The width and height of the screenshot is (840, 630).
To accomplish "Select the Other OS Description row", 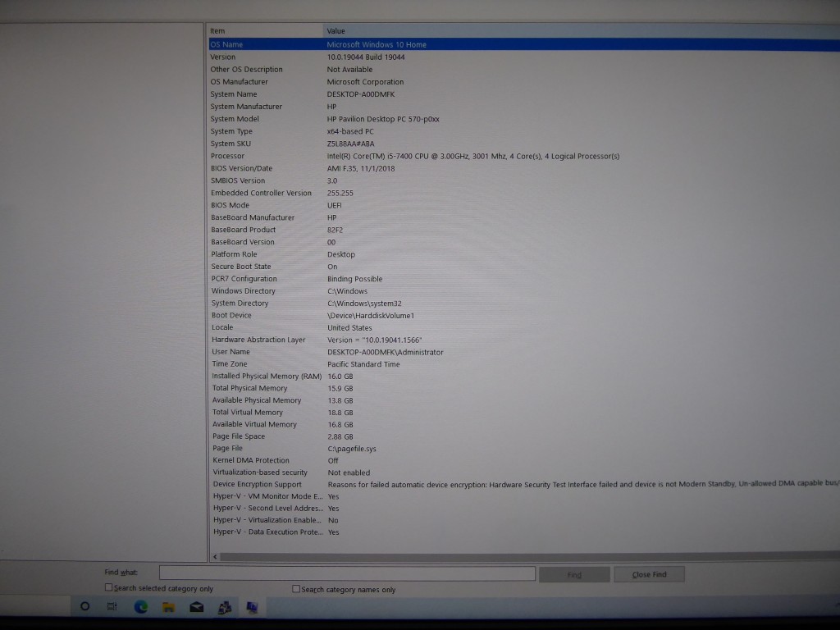I will (x=524, y=70).
